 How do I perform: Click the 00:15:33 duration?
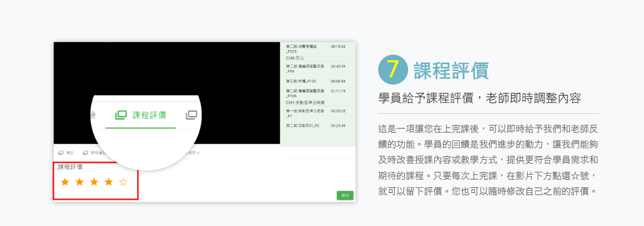click(x=338, y=46)
